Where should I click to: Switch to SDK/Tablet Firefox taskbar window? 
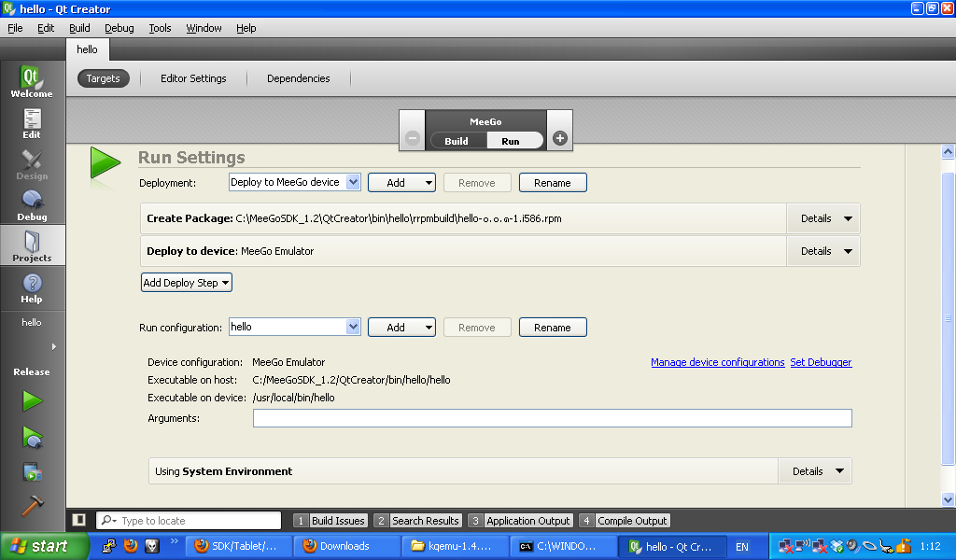point(238,546)
